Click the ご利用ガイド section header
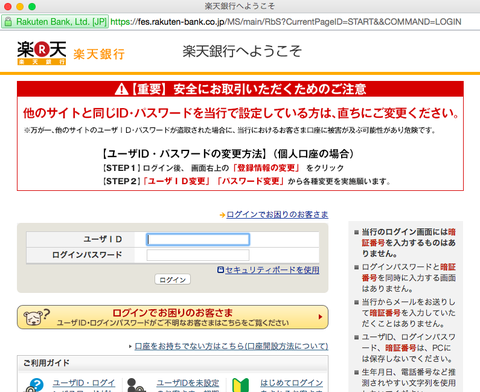The height and width of the screenshot is (392, 480). (x=46, y=363)
